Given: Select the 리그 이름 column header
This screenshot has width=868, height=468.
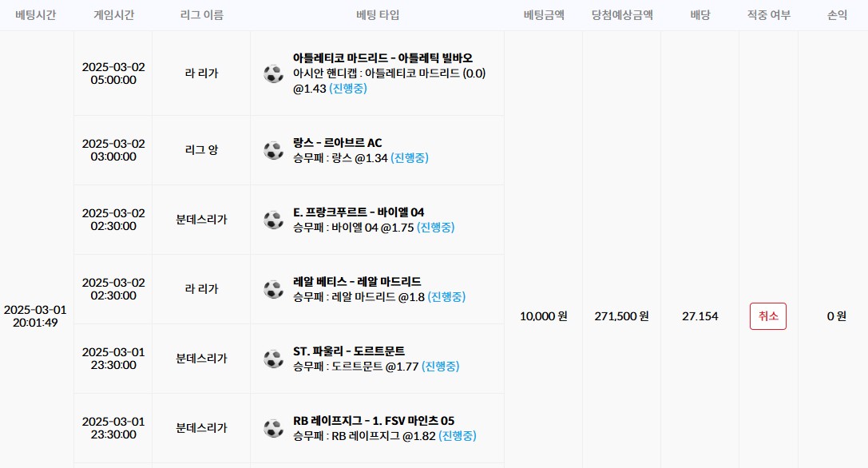Looking at the screenshot, I should (x=201, y=15).
